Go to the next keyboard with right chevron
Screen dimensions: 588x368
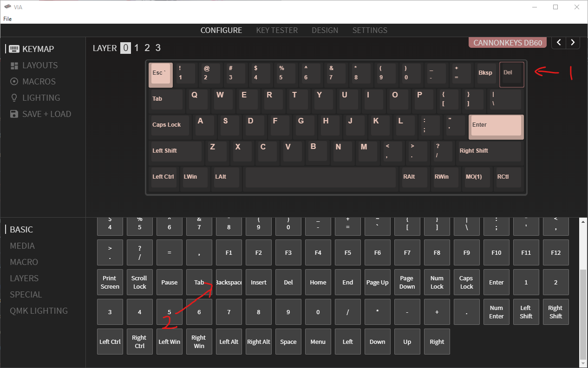[x=573, y=43]
